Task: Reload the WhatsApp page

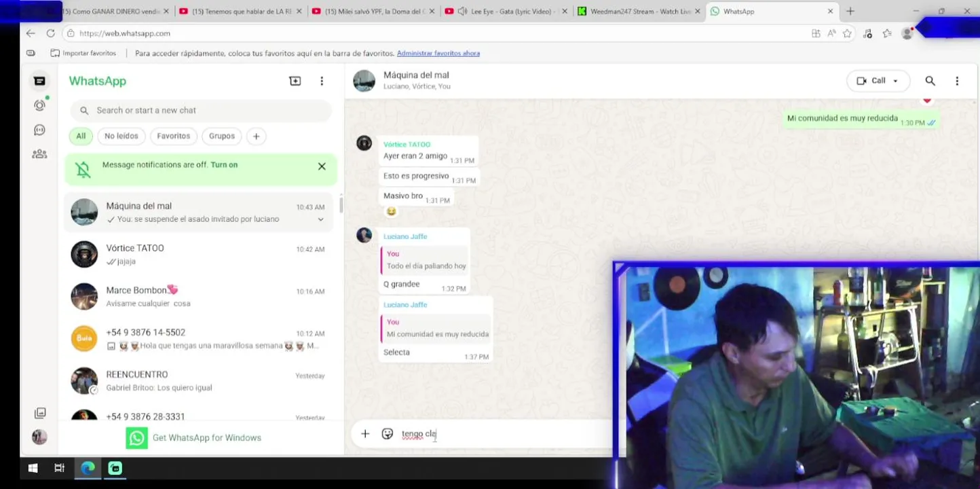Action: (x=50, y=33)
